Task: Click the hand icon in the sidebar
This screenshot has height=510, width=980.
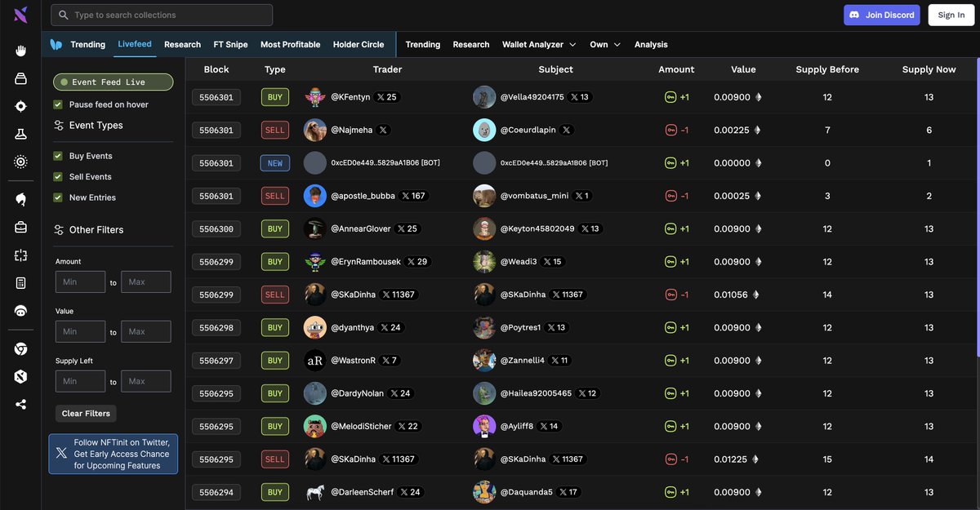Action: (x=20, y=51)
